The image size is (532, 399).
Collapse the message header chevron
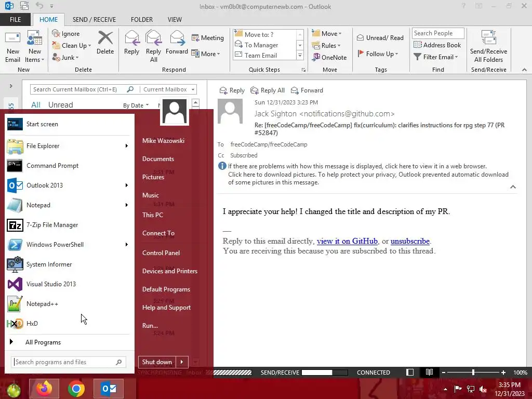(513, 187)
